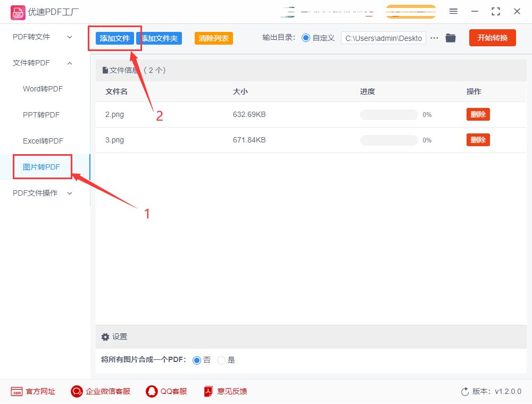Click the 企业微信客服 link text
This screenshot has width=532, height=404.
pyautogui.click(x=108, y=391)
